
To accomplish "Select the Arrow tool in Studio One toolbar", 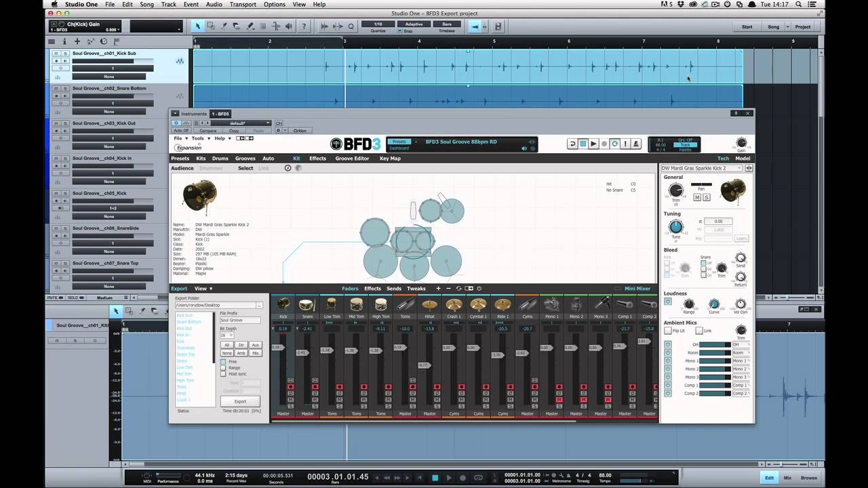I will 198,26.
